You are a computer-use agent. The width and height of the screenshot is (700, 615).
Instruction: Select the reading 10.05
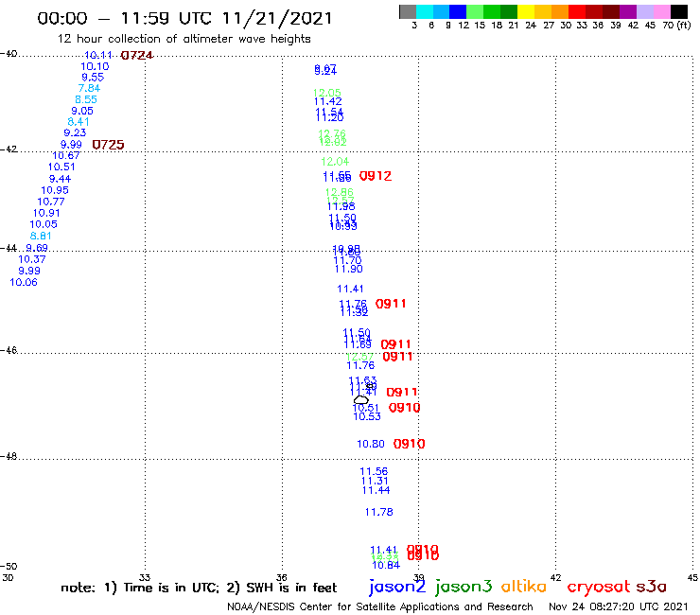tap(44, 224)
